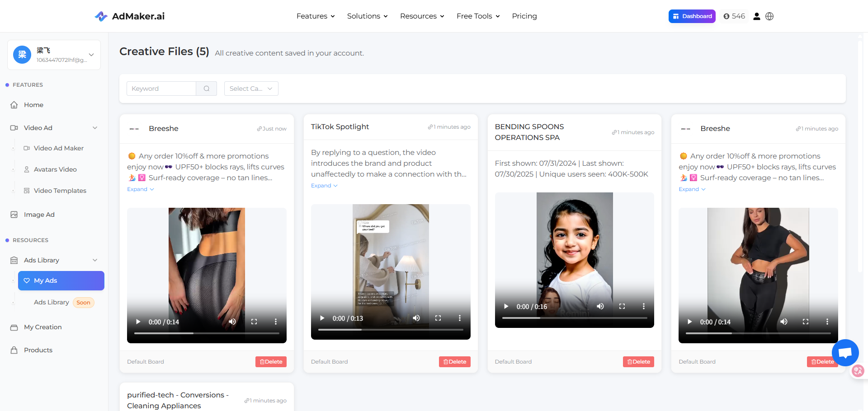Image resolution: width=868 pixels, height=411 pixels.
Task: Open more options on first Breeshe video
Action: [276, 322]
